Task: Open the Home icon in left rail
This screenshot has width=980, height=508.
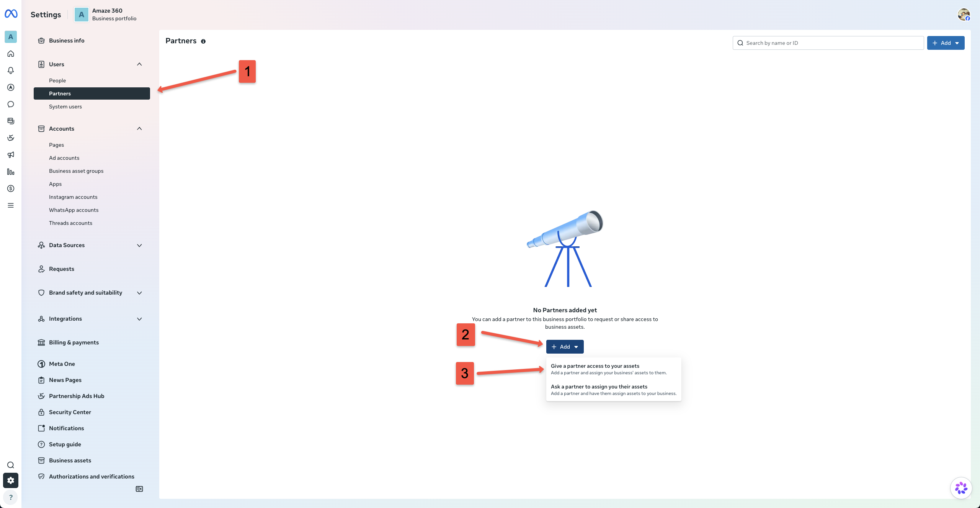Action: click(x=11, y=54)
